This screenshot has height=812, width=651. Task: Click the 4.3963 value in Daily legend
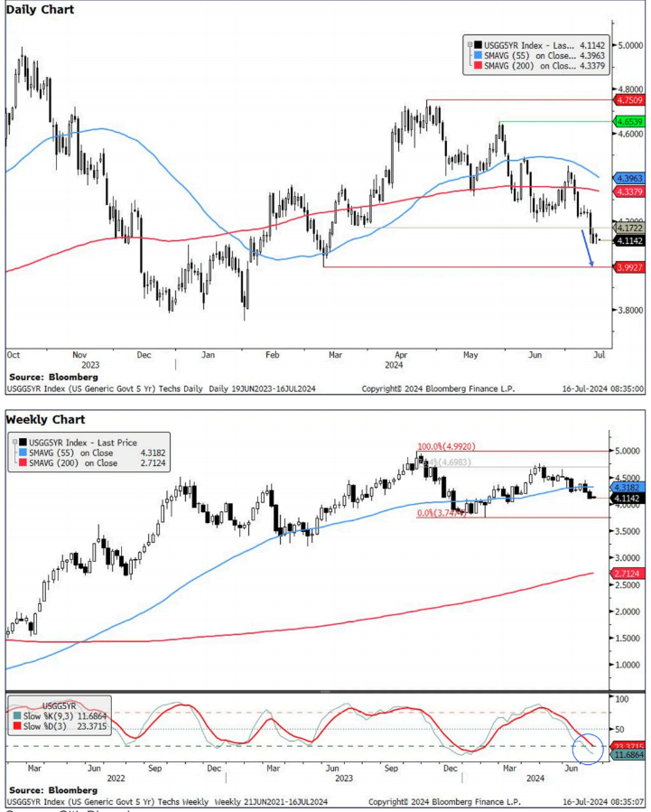(592, 55)
